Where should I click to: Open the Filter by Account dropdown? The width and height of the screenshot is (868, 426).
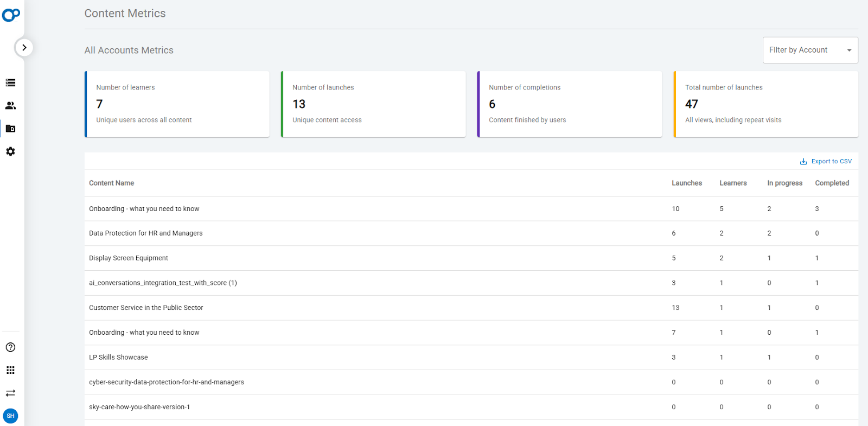(810, 50)
